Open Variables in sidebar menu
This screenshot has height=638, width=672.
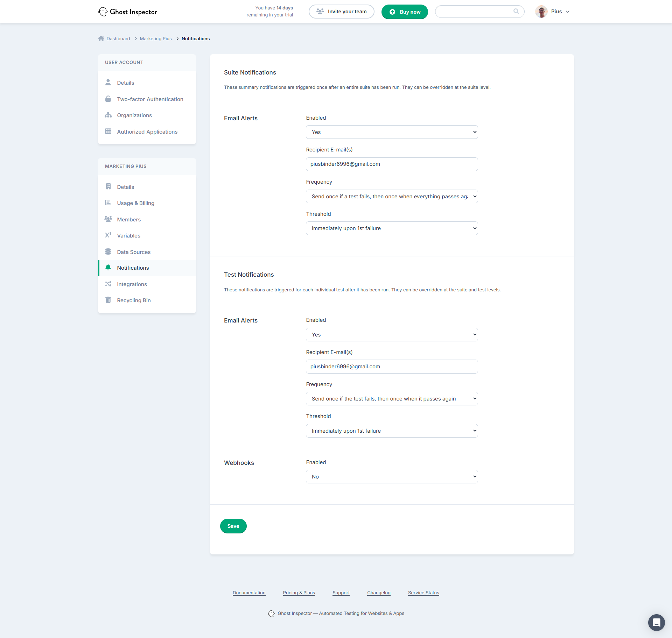(128, 236)
